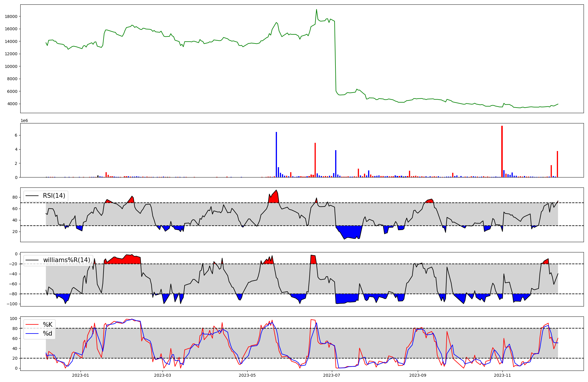Click the 1e6 volume scale label
This screenshot has width=588, height=382.
tap(24, 121)
